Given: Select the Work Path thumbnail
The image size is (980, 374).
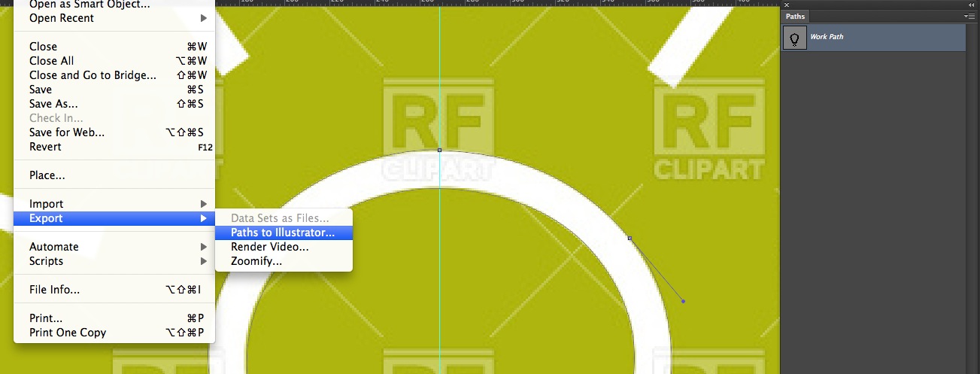Looking at the screenshot, I should pyautogui.click(x=795, y=38).
